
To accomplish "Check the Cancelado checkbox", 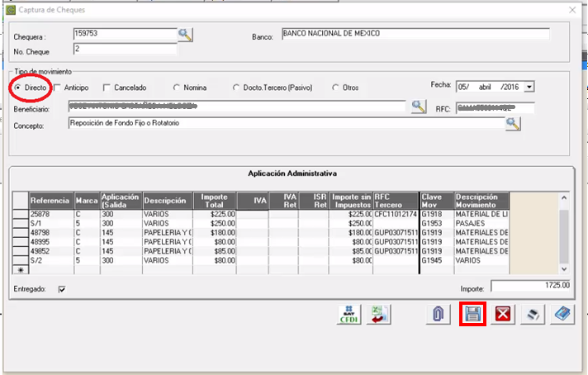I will coord(107,88).
